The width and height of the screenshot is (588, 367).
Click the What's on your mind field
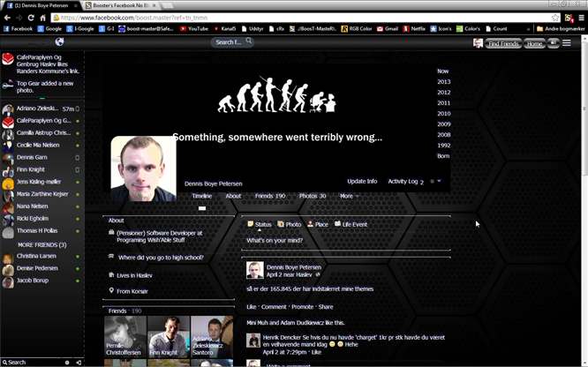[346, 240]
